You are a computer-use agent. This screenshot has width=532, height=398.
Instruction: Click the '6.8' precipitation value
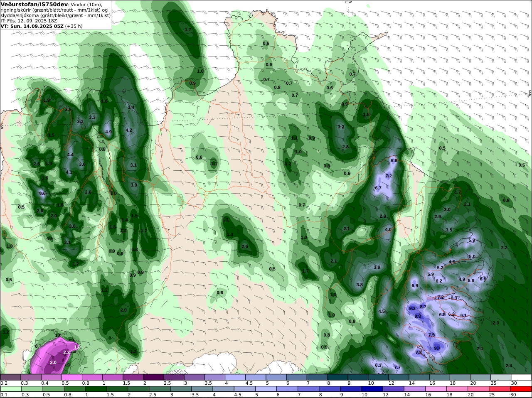tap(394, 160)
